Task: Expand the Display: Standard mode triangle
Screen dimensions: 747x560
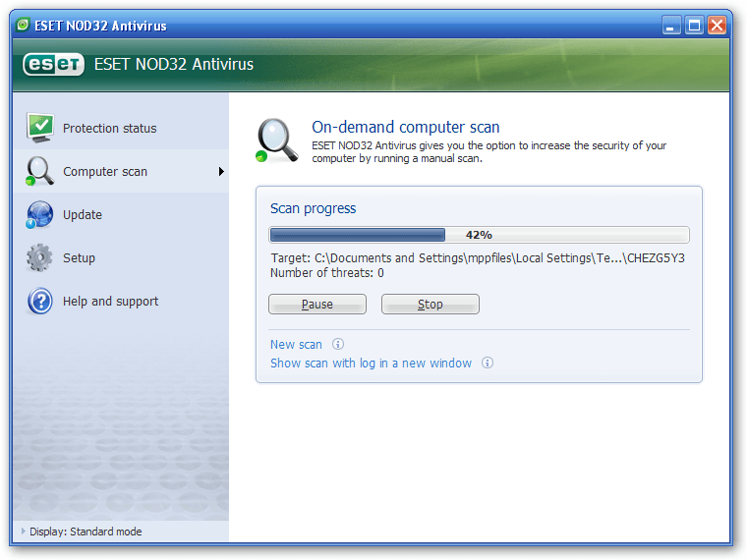Action: tap(23, 531)
